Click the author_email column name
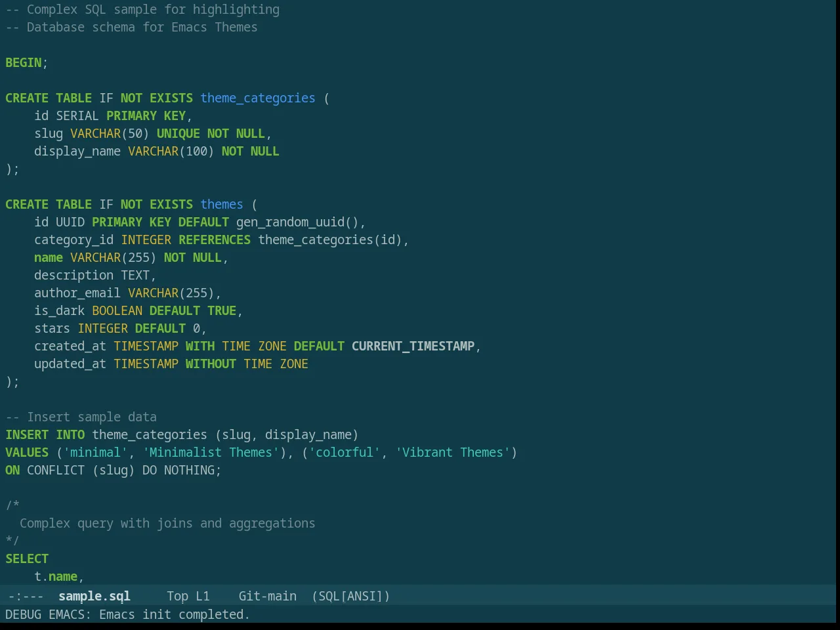Screen dimensions: 840x630 pyautogui.click(x=77, y=293)
